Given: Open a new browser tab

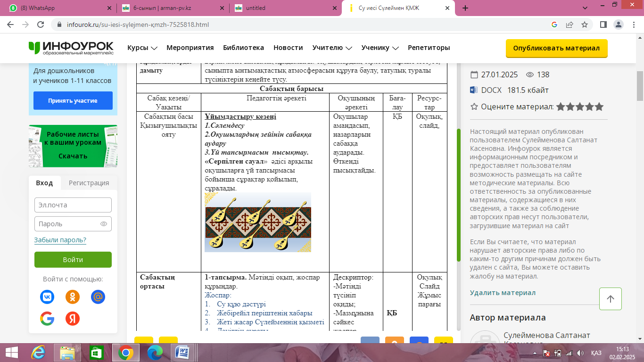Looking at the screenshot, I should 465,8.
